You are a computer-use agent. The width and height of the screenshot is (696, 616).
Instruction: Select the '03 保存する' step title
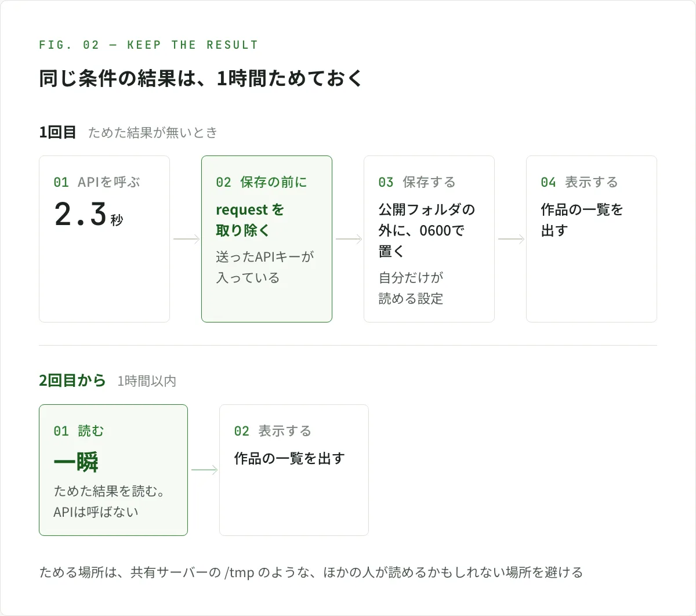[416, 182]
